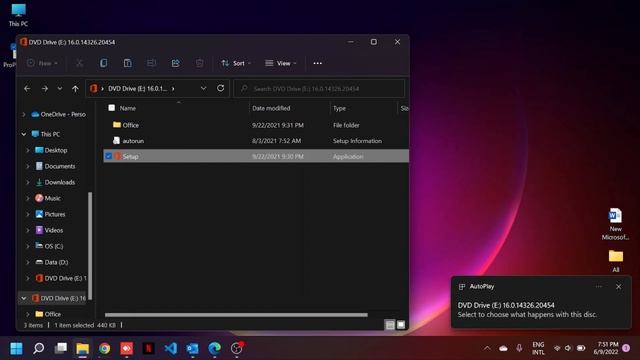Open AutoPlay notification options ellipsis
The height and width of the screenshot is (360, 640).
[x=598, y=287]
